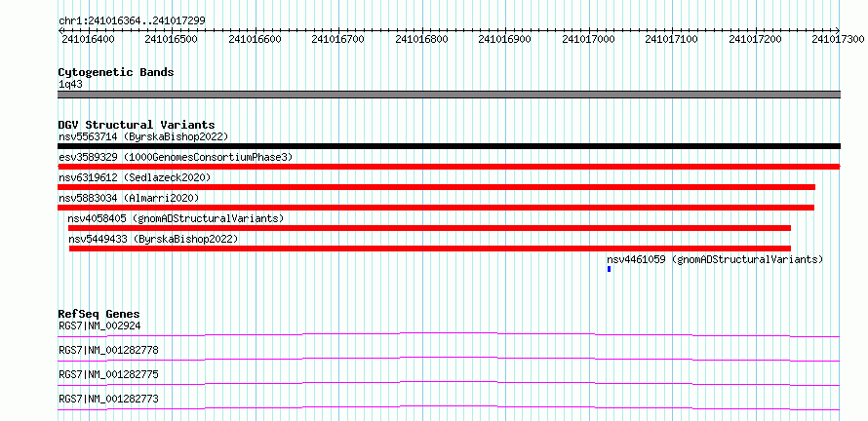The image size is (868, 421).
Task: Select ruler position 241016600
Action: tap(255, 39)
